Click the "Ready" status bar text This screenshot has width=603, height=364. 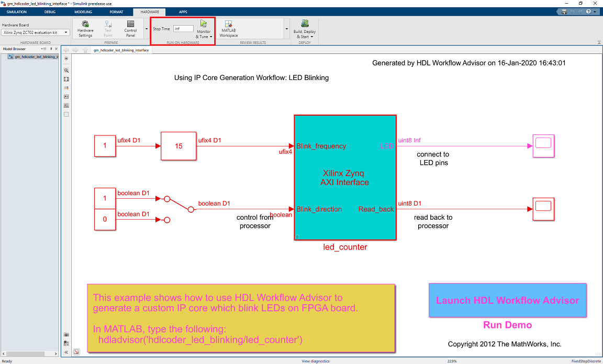pos(7,361)
